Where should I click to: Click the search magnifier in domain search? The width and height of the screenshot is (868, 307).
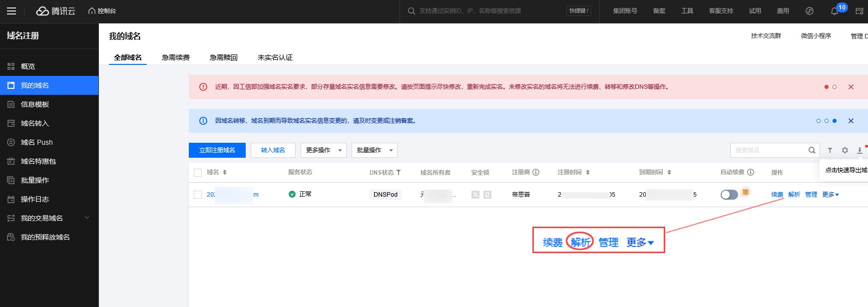pos(812,150)
